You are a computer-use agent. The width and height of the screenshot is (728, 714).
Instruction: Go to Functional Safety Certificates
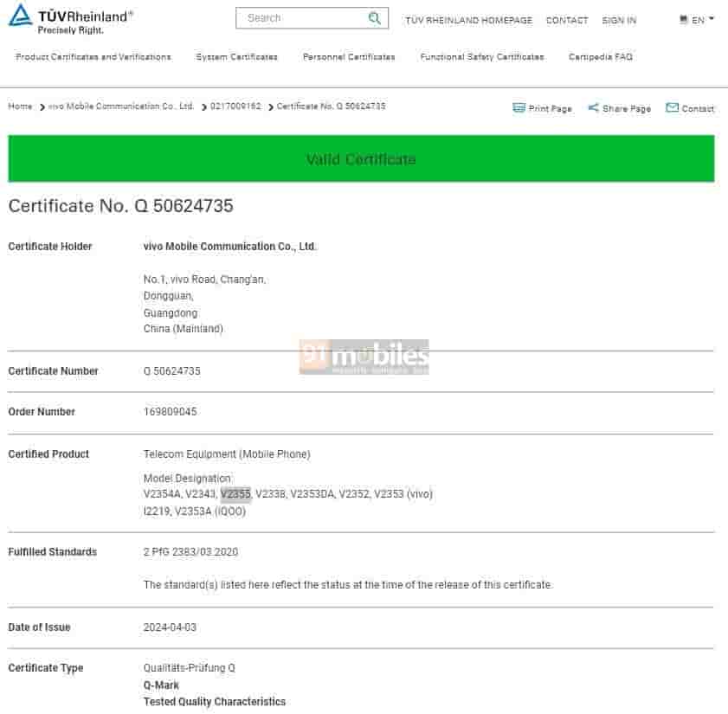(x=482, y=57)
